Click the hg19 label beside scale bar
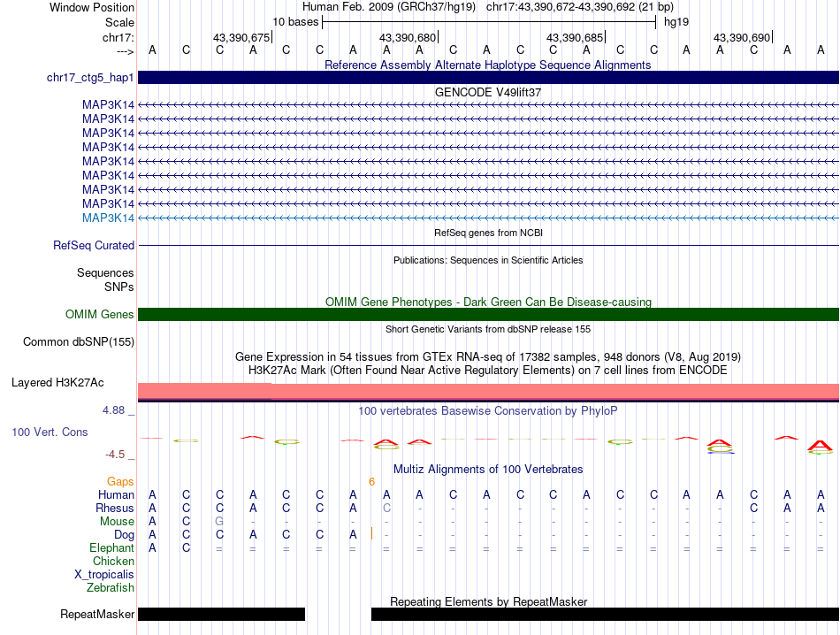840x635 pixels. (676, 22)
